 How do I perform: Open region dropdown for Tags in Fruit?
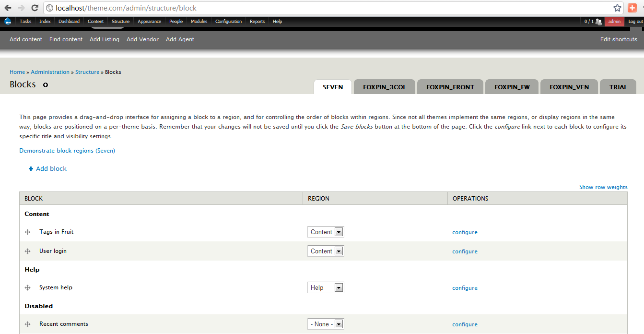pyautogui.click(x=326, y=232)
